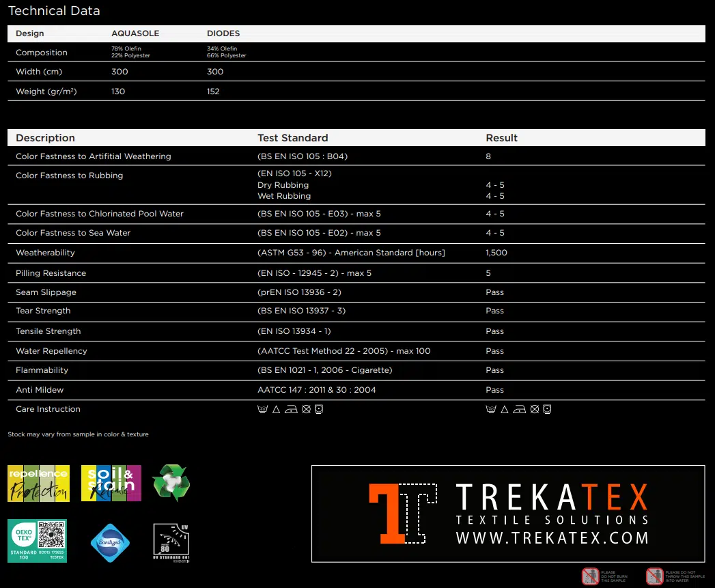Click the Technical Data heading
The image size is (715, 588).
point(54,11)
